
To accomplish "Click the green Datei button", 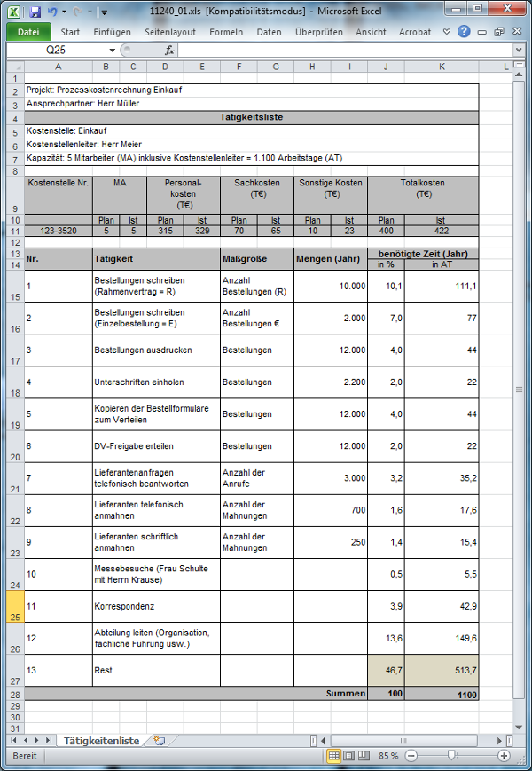I will point(28,31).
